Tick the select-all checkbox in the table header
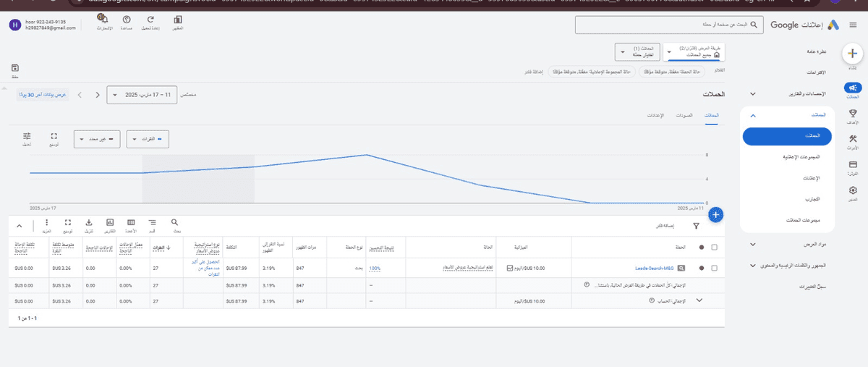Screen dimensions: 868x367 (715, 247)
